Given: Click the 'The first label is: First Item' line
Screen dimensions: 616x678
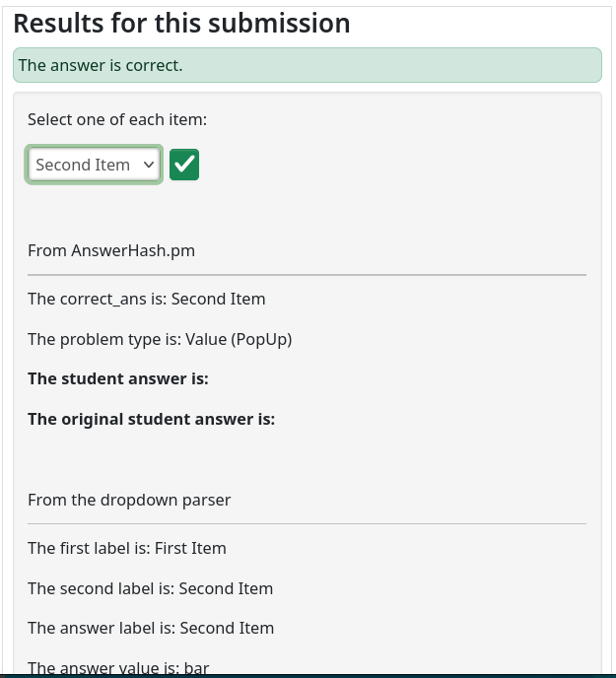Looking at the screenshot, I should click(x=127, y=548).
